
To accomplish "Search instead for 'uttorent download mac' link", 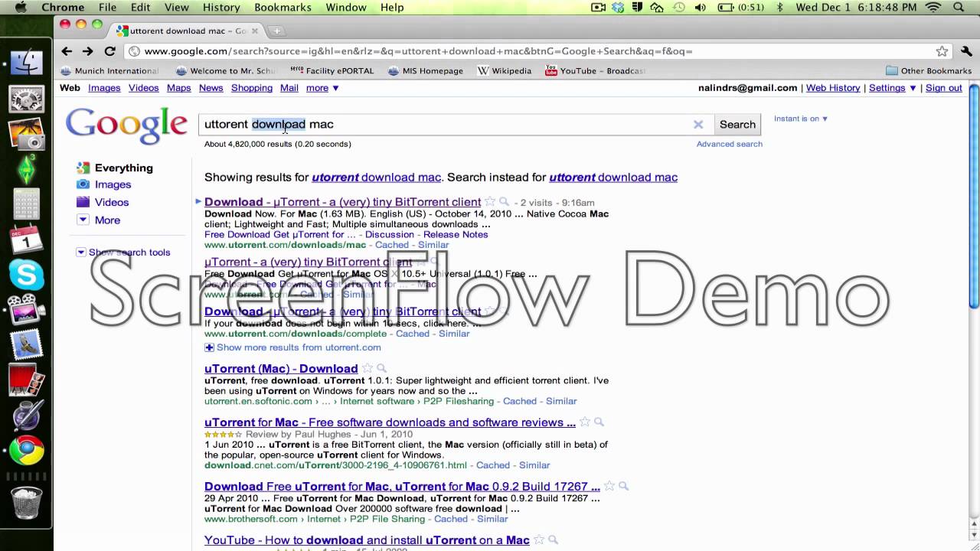I will coord(613,178).
